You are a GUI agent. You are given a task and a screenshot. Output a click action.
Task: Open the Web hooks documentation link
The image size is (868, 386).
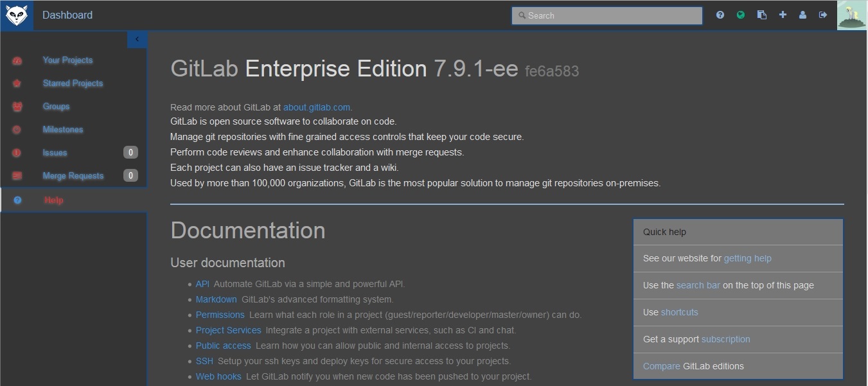pos(218,376)
